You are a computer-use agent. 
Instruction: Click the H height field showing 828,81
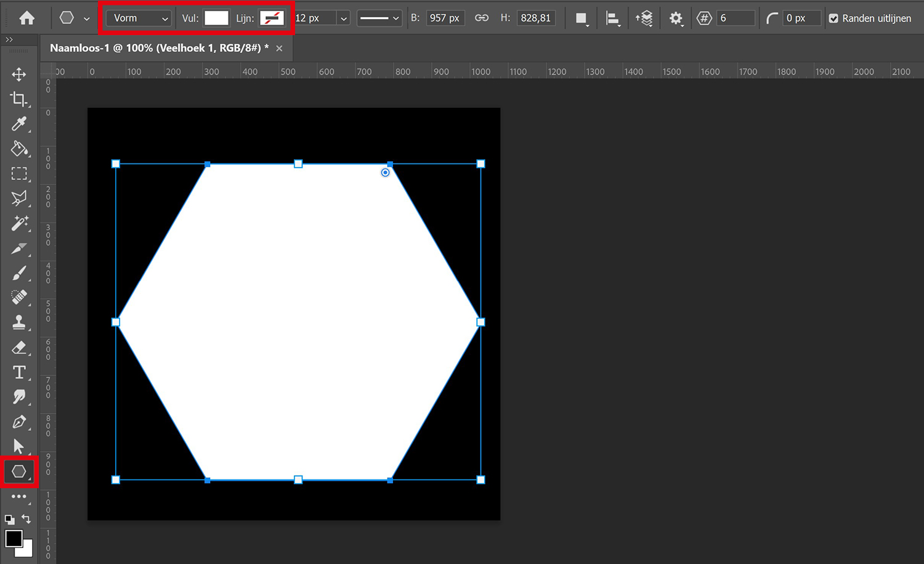click(536, 18)
